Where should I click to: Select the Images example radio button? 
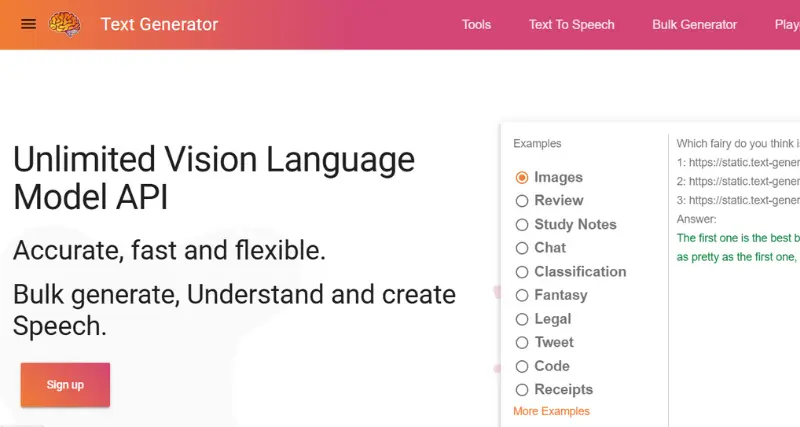(x=522, y=178)
